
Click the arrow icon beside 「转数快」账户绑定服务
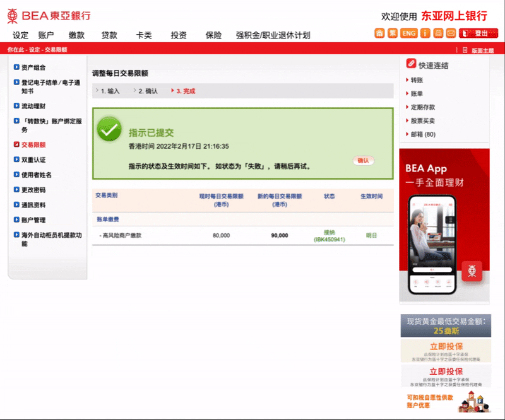pyautogui.click(x=16, y=120)
